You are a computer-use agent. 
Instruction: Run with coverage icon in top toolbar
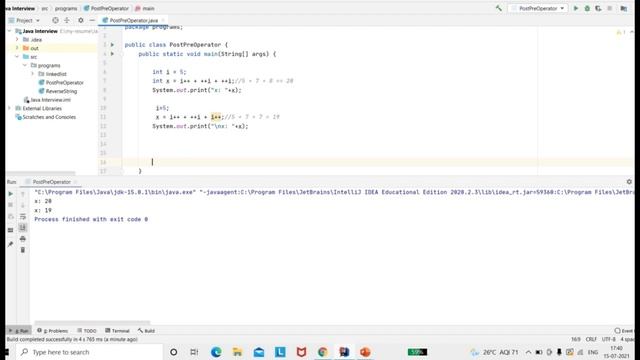click(x=598, y=8)
